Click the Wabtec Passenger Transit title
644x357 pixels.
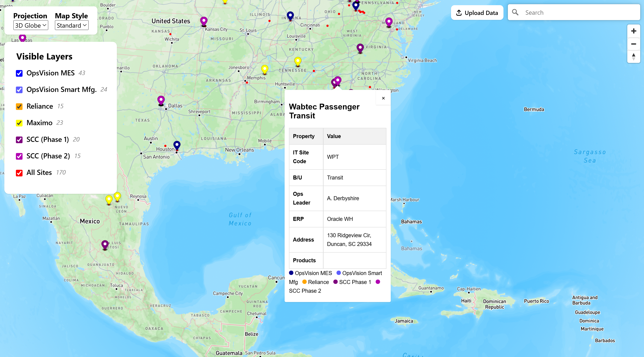coord(324,111)
